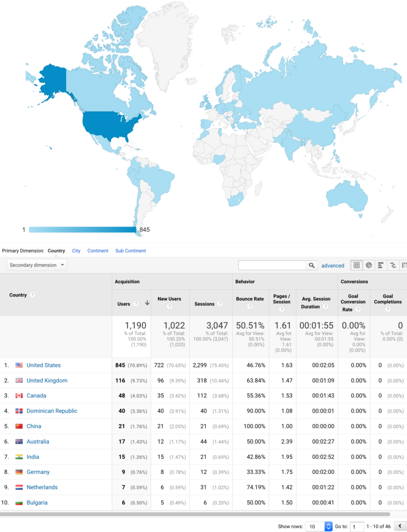Click the Netherlands flag icon
Image resolution: width=407 pixels, height=532 pixels.
[19, 487]
